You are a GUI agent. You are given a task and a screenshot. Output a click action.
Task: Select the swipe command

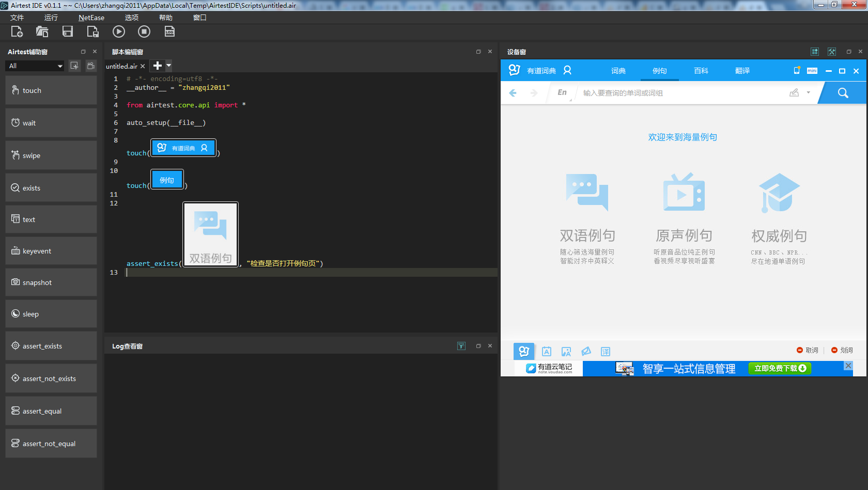51,155
